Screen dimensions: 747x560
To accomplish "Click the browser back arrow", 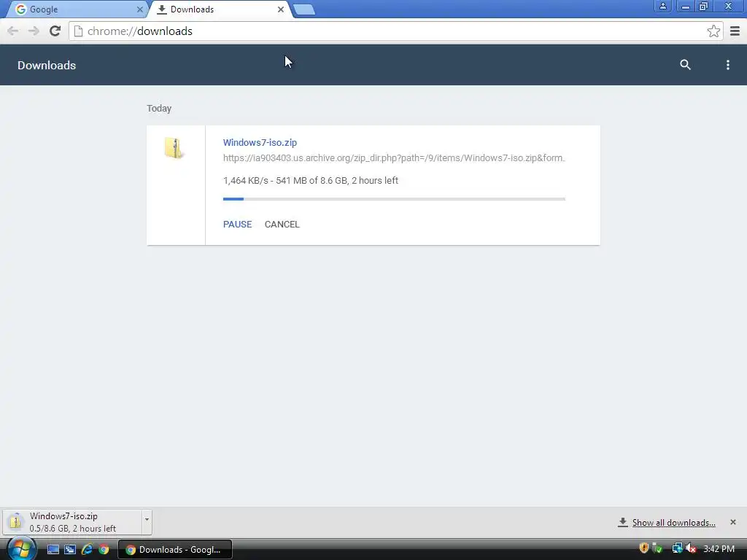I will [x=13, y=31].
